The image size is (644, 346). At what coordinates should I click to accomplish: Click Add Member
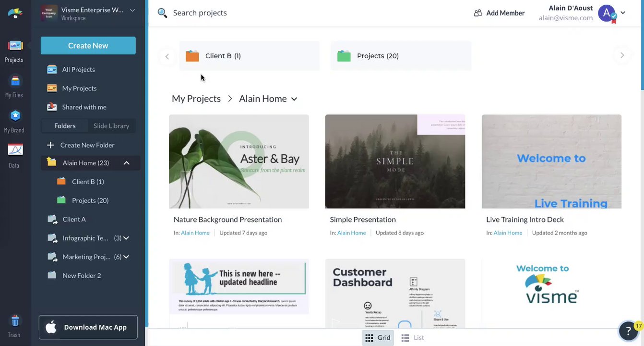click(x=499, y=13)
